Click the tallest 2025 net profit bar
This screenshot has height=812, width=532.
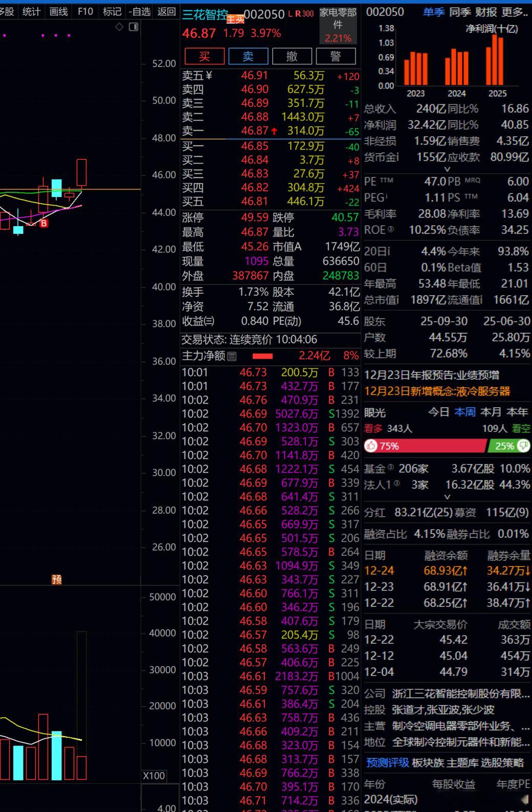[494, 61]
